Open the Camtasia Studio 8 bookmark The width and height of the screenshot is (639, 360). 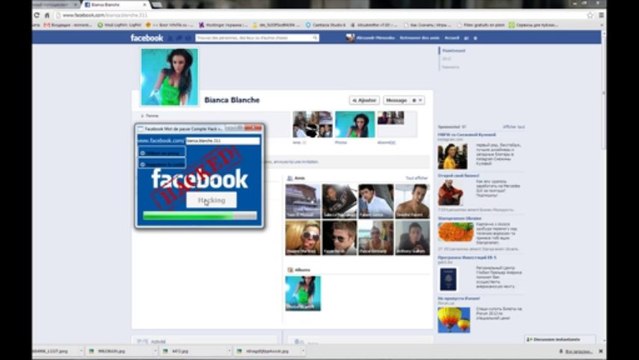coord(325,25)
